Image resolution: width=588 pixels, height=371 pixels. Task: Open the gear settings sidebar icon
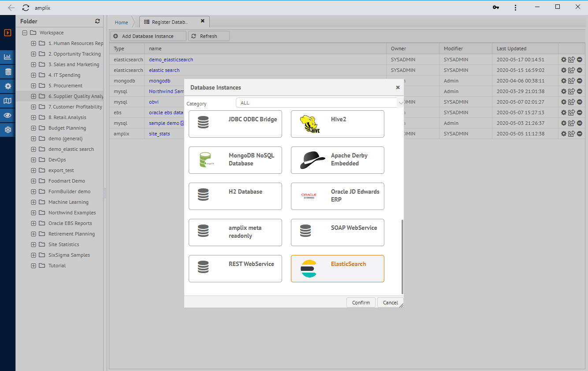(x=7, y=86)
